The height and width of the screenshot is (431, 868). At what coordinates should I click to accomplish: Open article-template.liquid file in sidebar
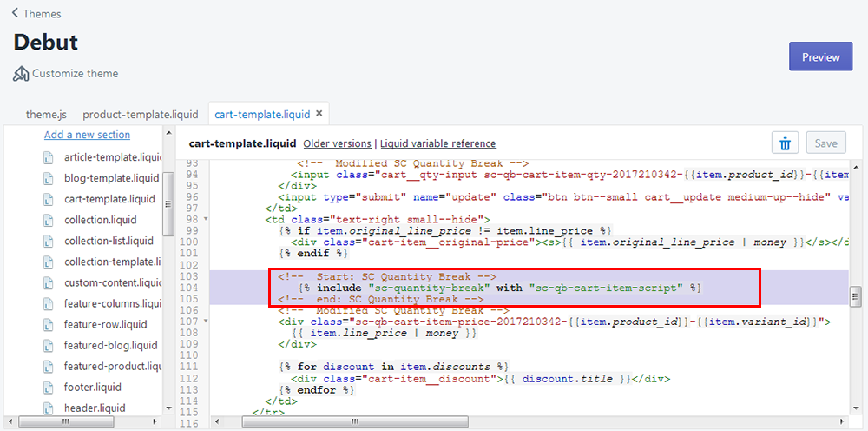tap(113, 157)
